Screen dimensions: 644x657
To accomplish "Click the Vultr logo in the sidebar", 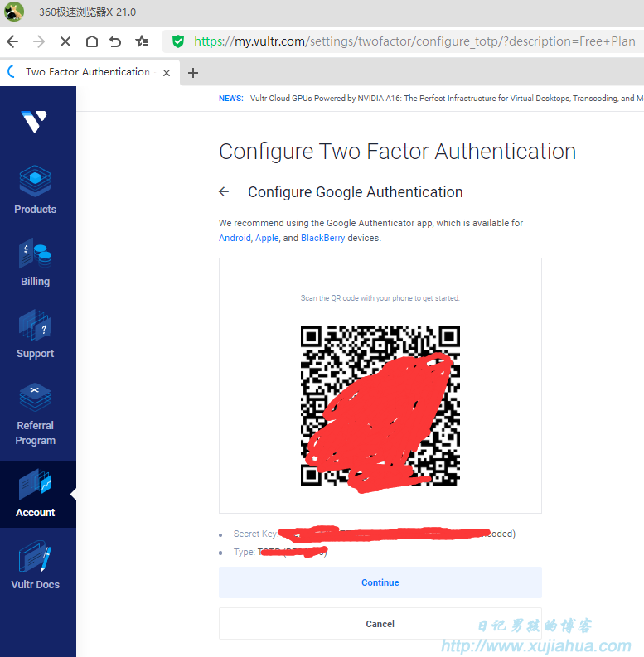I will tap(34, 121).
